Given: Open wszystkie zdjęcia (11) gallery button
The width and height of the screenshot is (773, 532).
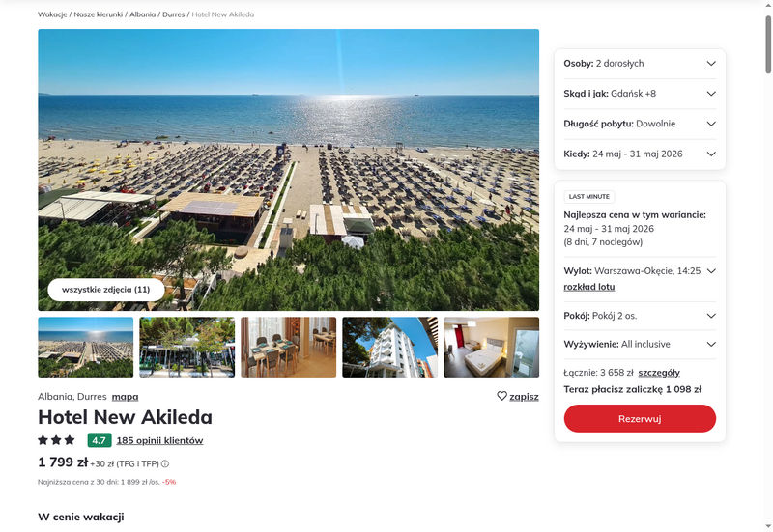Looking at the screenshot, I should [106, 290].
